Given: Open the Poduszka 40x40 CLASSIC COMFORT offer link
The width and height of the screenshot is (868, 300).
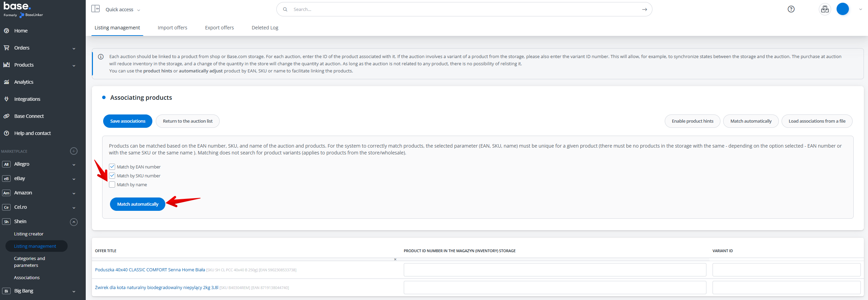Looking at the screenshot, I should tap(150, 270).
